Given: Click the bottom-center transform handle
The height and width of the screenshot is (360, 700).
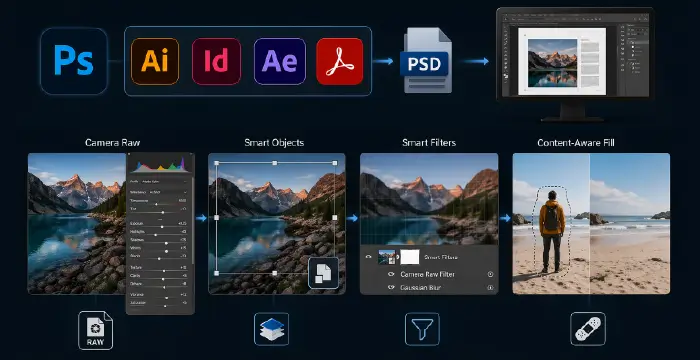Looking at the screenshot, I should [x=275, y=273].
